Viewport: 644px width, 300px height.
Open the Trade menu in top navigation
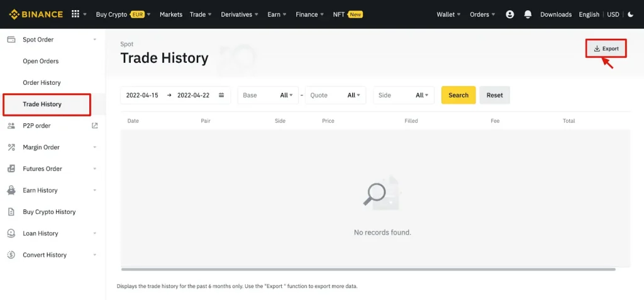click(x=201, y=14)
